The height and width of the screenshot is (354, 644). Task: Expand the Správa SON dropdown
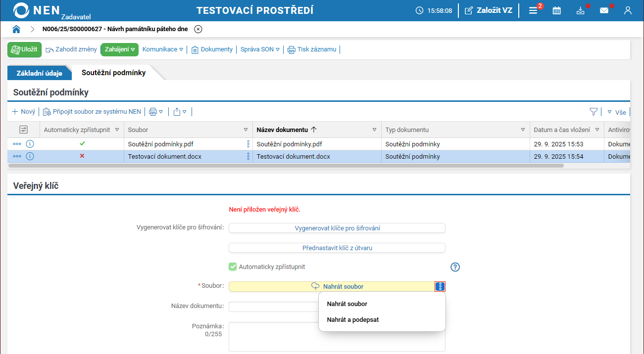click(260, 49)
